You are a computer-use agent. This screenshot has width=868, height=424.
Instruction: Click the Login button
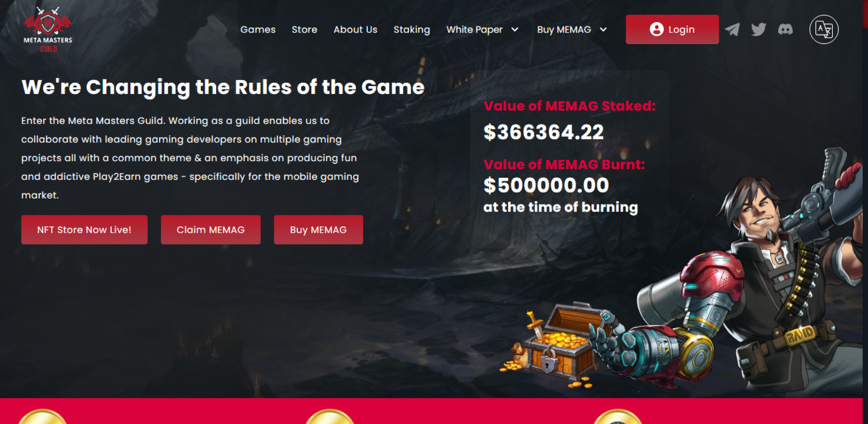coord(672,29)
